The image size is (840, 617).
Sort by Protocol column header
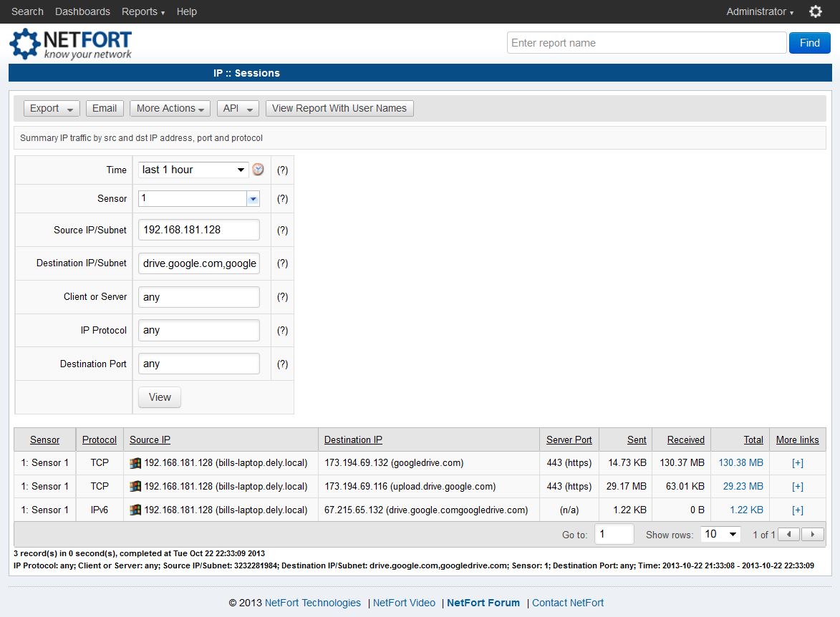99,439
